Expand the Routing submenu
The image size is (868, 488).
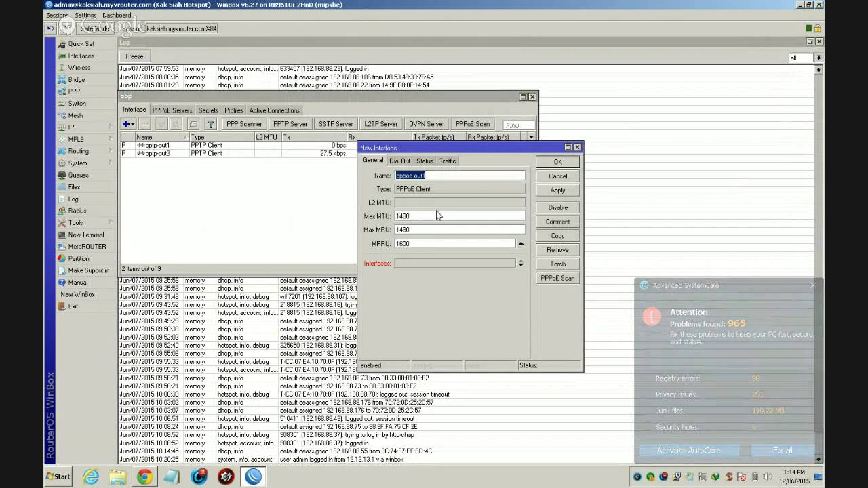pyautogui.click(x=111, y=151)
